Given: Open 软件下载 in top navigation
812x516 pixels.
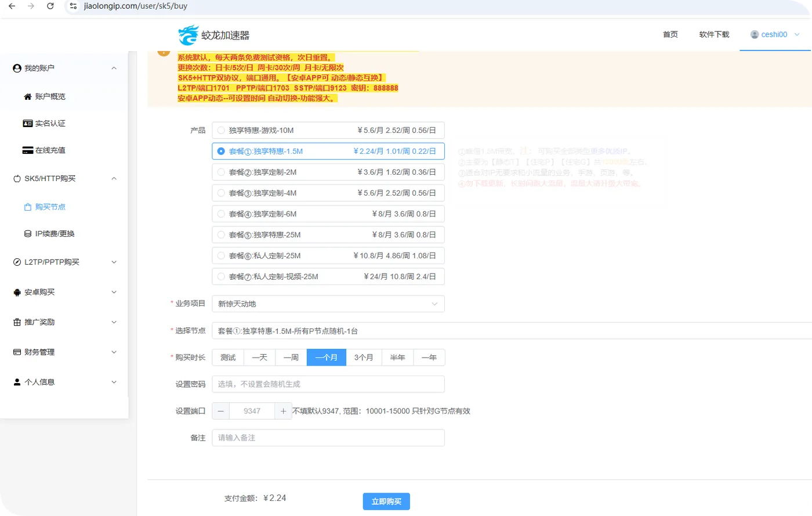Looking at the screenshot, I should pyautogui.click(x=714, y=35).
